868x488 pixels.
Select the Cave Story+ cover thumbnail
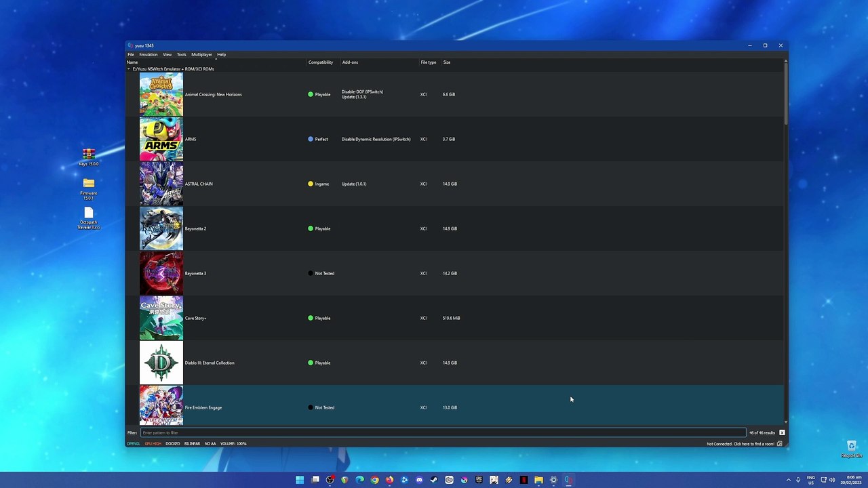coord(161,318)
